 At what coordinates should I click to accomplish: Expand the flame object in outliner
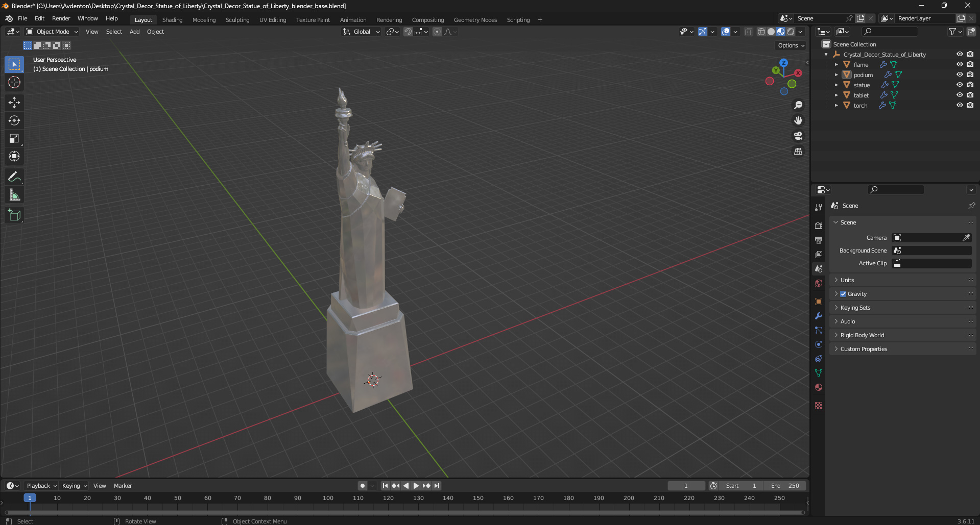[x=836, y=64]
